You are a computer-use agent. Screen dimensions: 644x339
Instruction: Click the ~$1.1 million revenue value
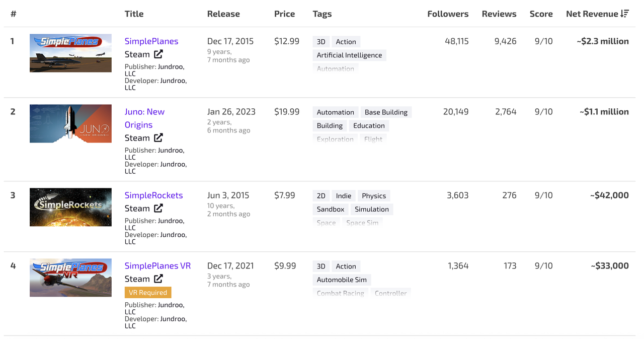[x=604, y=112]
